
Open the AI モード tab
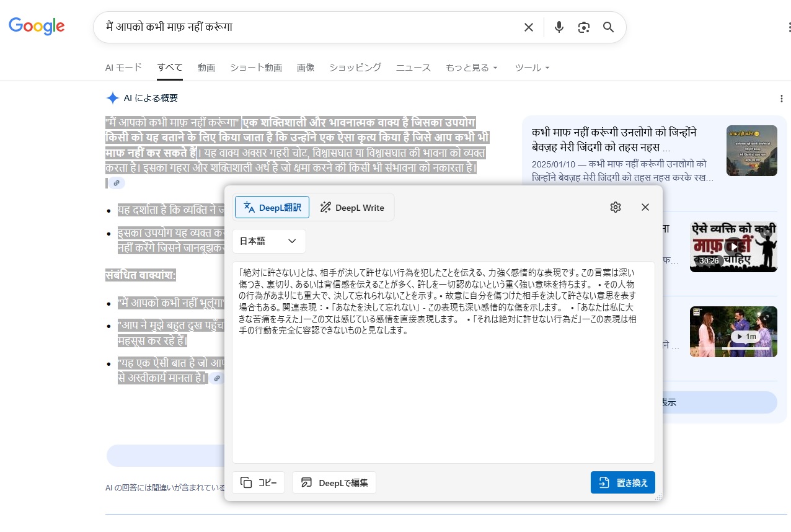(123, 68)
